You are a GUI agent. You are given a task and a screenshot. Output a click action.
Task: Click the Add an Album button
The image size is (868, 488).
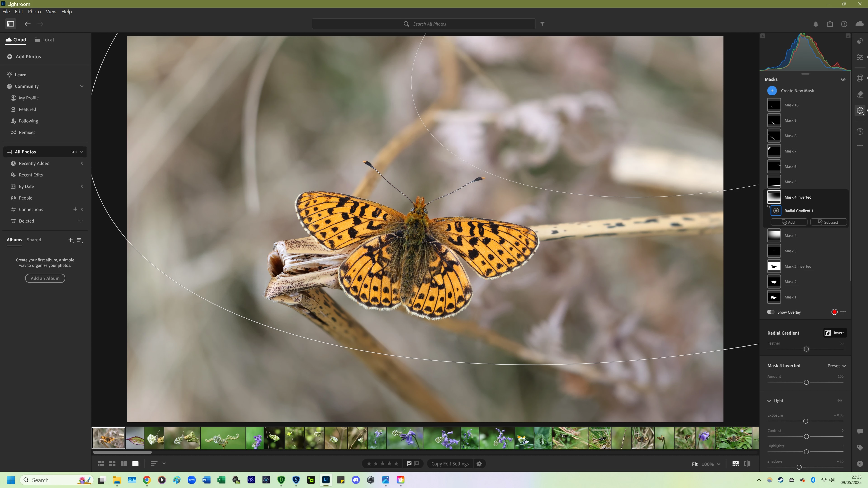click(45, 278)
